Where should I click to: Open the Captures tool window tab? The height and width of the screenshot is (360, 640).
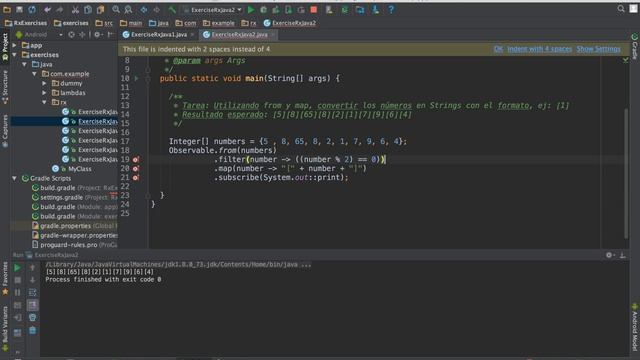pyautogui.click(x=5, y=131)
